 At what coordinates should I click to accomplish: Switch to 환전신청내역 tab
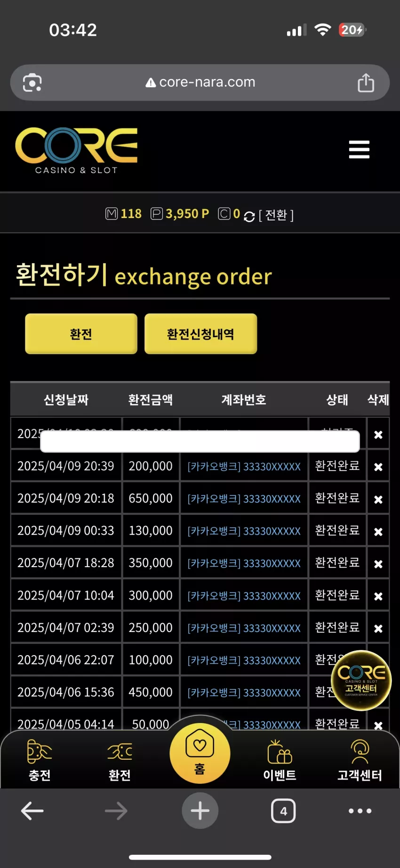tap(200, 334)
